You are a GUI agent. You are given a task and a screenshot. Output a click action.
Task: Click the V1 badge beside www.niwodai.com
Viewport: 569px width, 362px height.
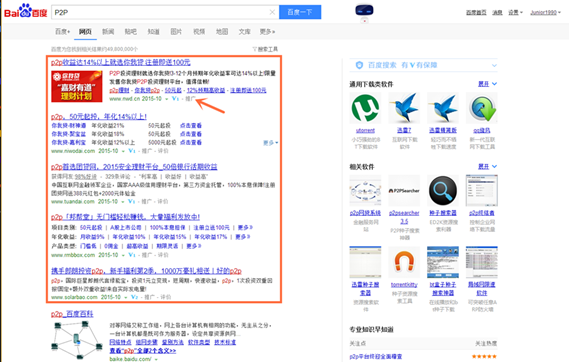pos(131,151)
